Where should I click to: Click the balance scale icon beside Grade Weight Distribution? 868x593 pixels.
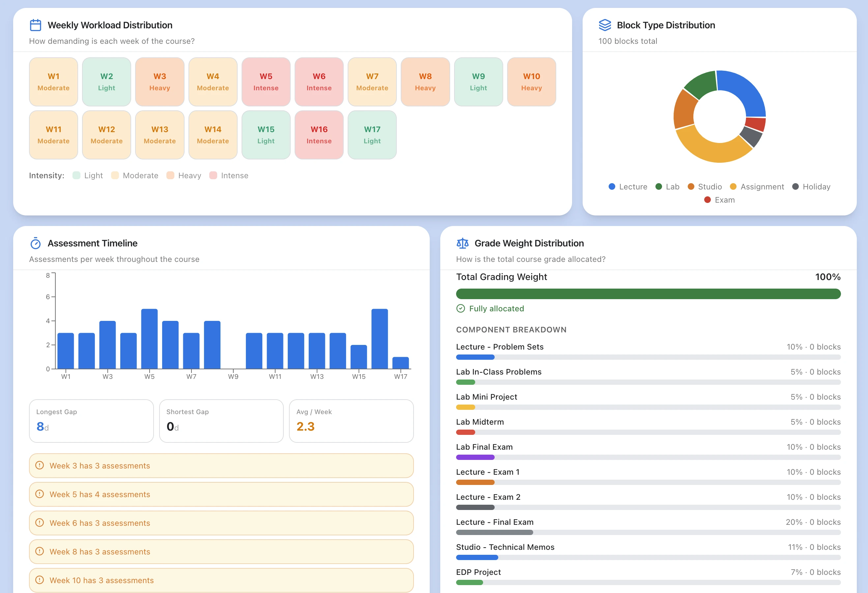[x=462, y=243]
